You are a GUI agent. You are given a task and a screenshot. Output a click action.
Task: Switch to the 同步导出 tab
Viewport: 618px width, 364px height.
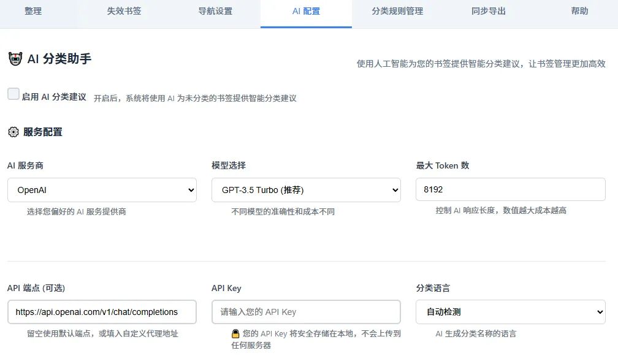489,11
